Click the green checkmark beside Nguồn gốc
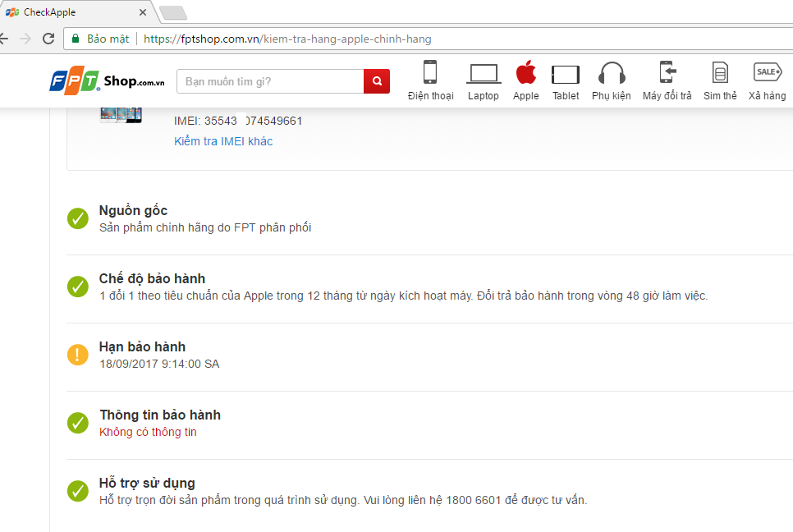The width and height of the screenshot is (793, 532). (x=78, y=218)
